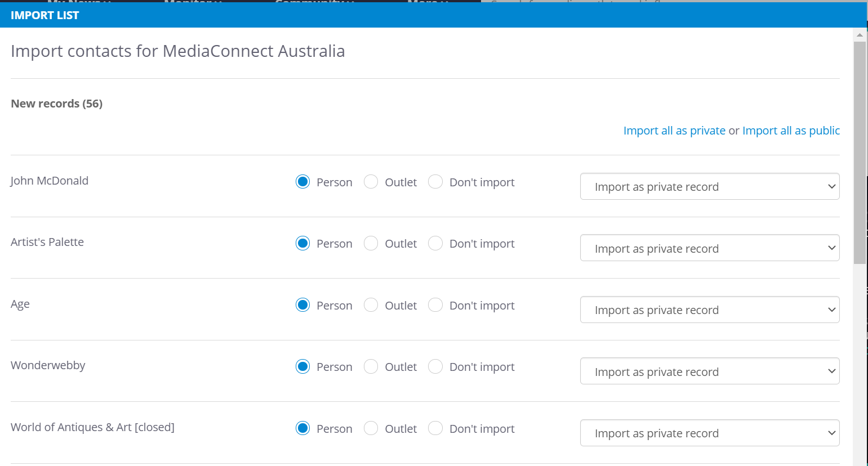Screen dimensions: 868x466
Task: Click the vertical scrollbar thumb
Action: point(860,152)
